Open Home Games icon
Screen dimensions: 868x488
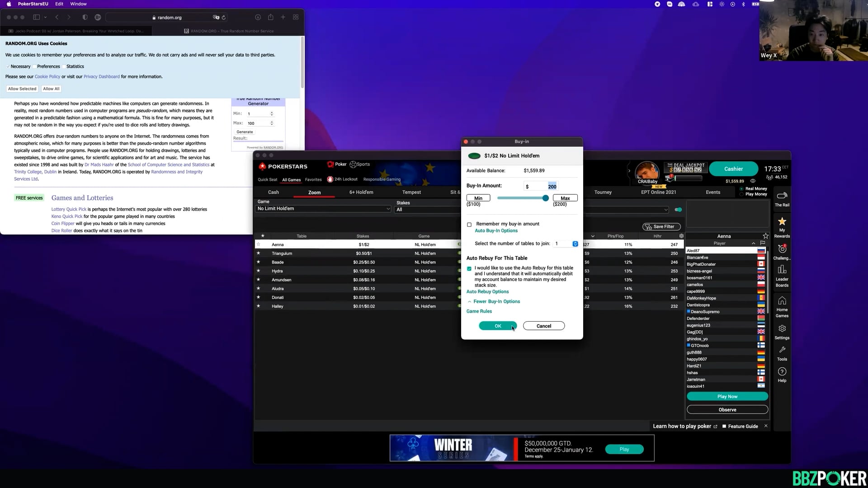click(782, 306)
